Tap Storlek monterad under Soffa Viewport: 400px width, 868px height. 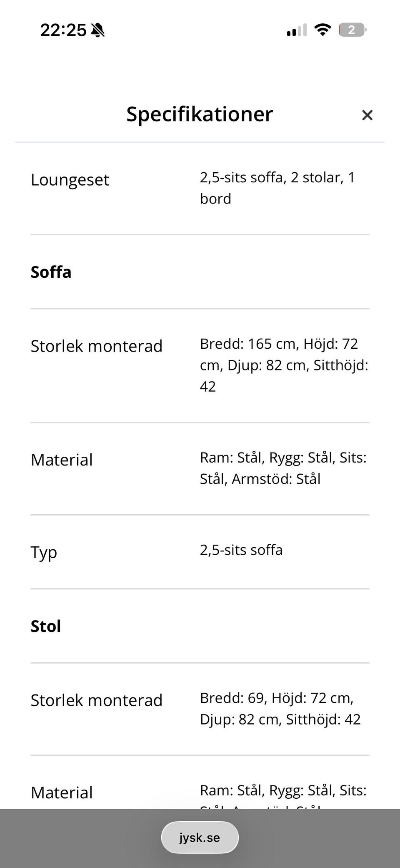point(96,346)
